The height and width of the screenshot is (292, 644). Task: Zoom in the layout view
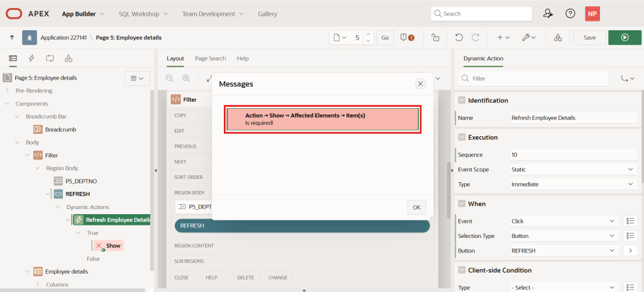[186, 78]
